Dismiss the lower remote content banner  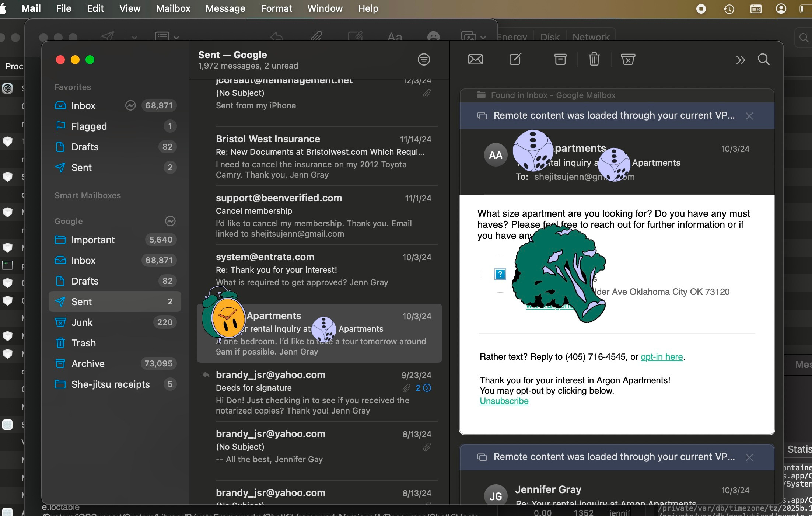[x=749, y=457]
